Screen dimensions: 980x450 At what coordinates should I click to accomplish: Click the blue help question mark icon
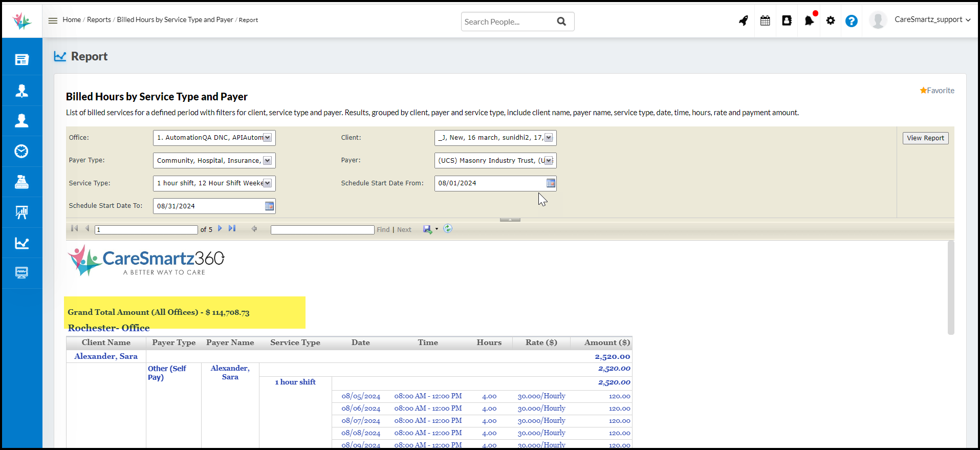click(851, 21)
